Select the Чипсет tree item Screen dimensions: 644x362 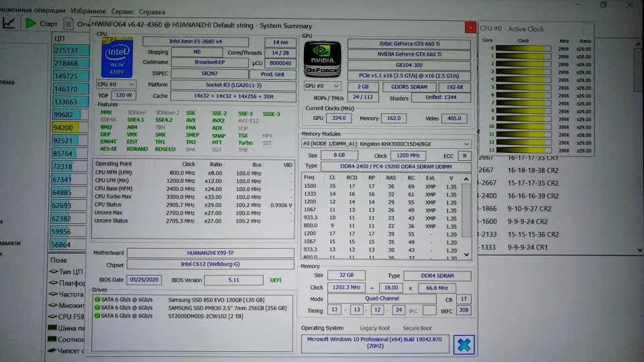tap(64, 351)
